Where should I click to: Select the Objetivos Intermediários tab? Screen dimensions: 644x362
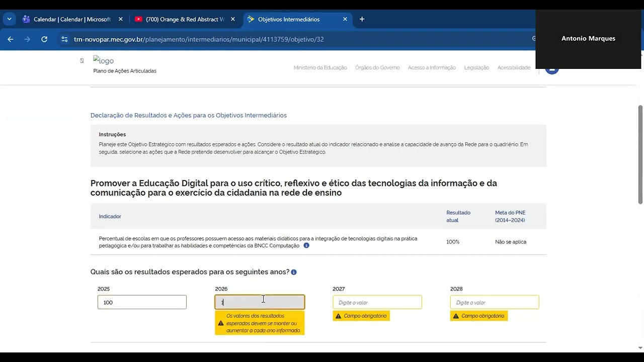pos(297,19)
